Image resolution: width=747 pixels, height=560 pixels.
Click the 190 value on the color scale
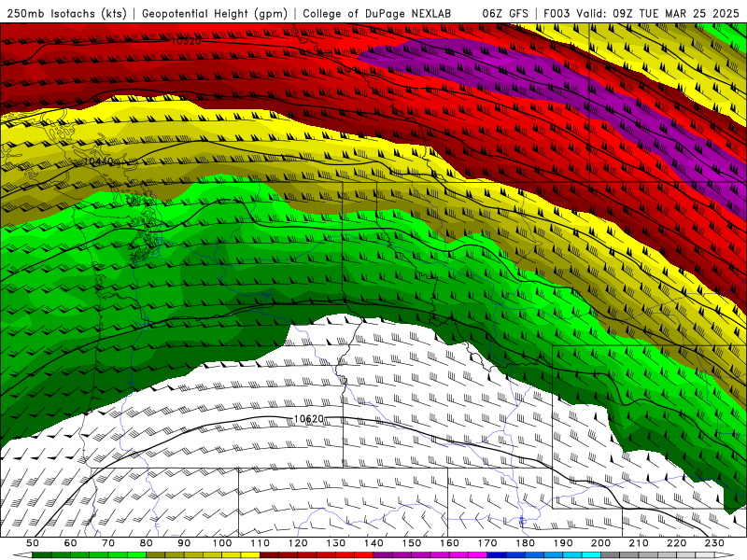point(564,543)
